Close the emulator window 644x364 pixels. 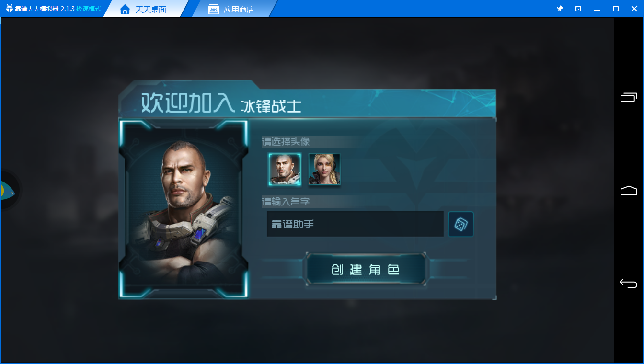click(634, 9)
